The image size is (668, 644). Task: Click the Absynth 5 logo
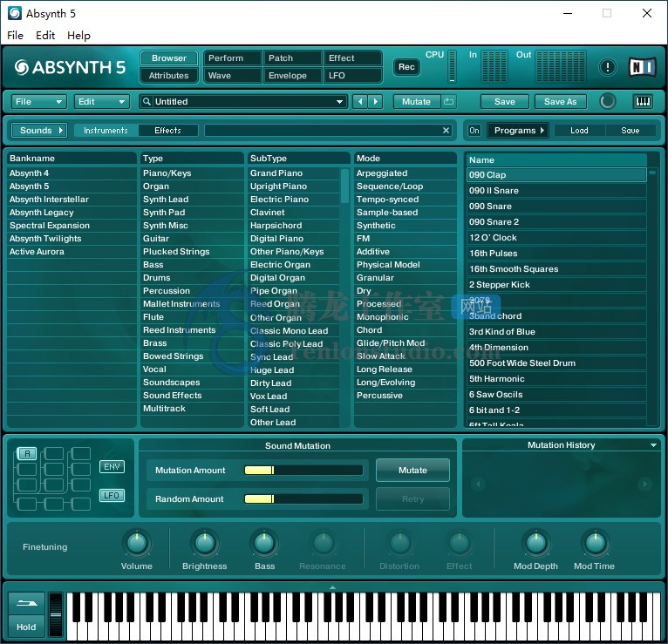click(70, 67)
